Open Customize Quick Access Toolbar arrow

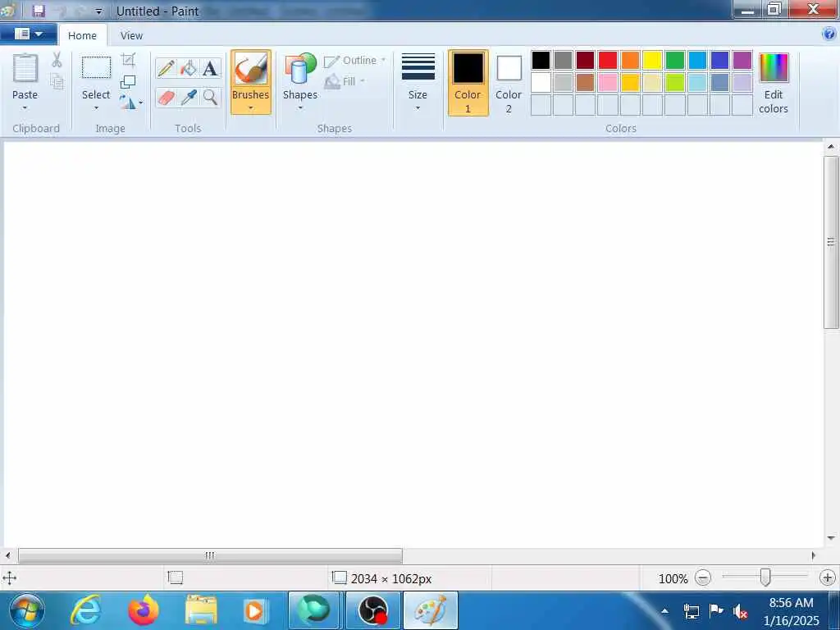pos(98,11)
